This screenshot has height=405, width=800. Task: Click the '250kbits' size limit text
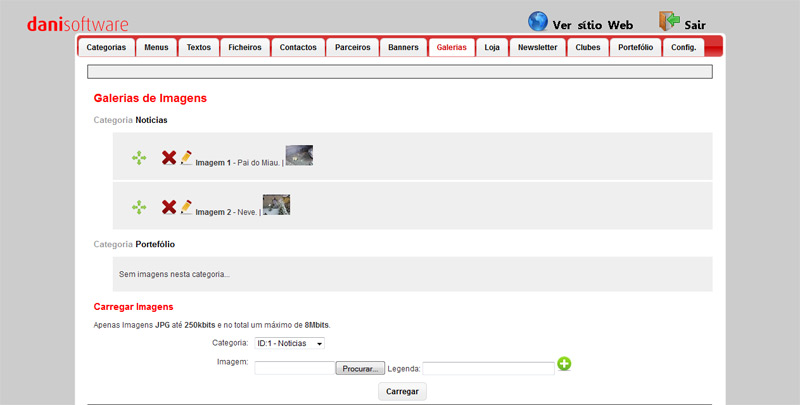200,325
